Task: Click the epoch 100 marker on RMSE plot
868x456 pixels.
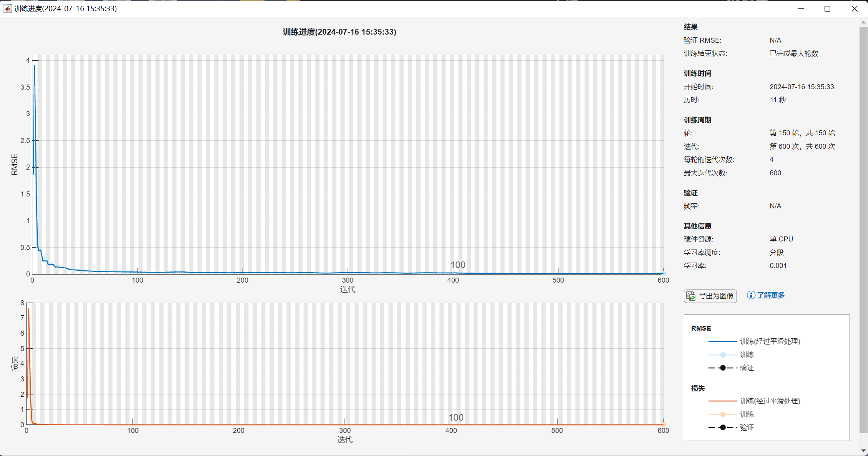Action: [457, 265]
